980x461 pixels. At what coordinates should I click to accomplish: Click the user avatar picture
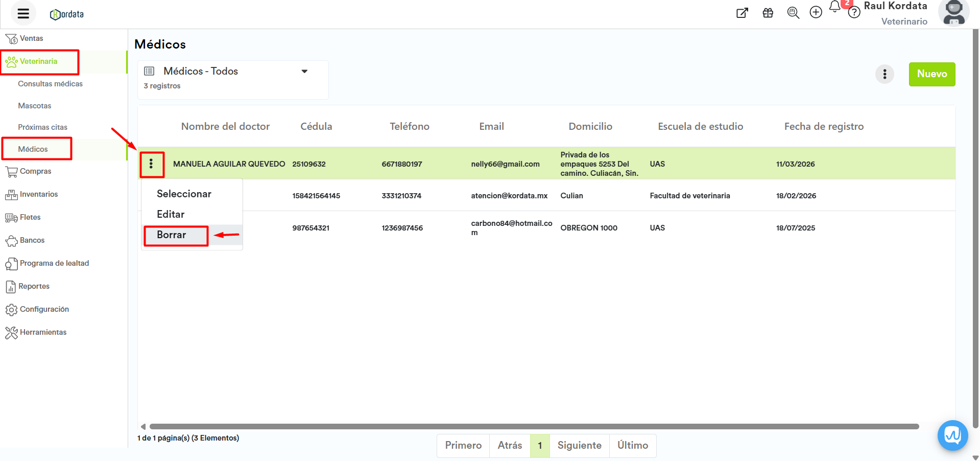tap(953, 13)
